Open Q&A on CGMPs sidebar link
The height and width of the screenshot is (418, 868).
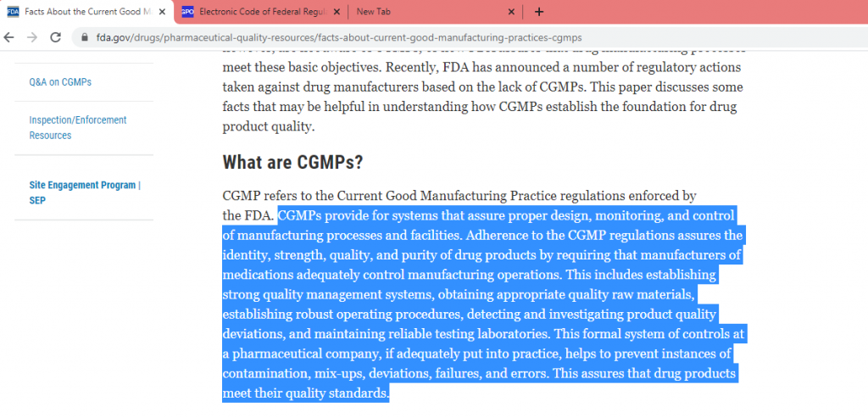tap(60, 82)
